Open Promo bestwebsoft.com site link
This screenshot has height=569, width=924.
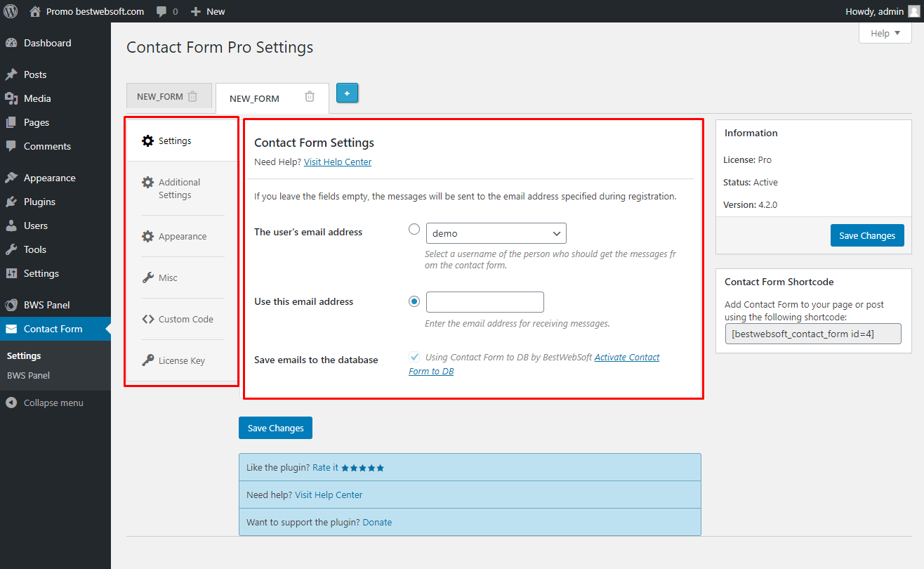[x=95, y=11]
